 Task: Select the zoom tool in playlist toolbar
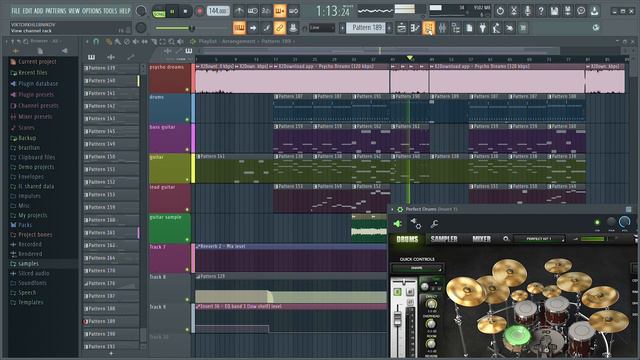(x=171, y=41)
